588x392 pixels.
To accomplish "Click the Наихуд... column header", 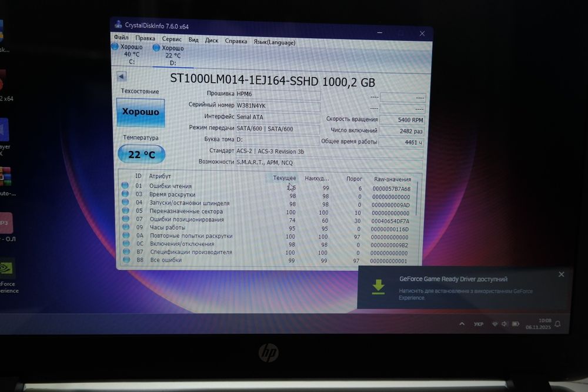I will [x=317, y=179].
